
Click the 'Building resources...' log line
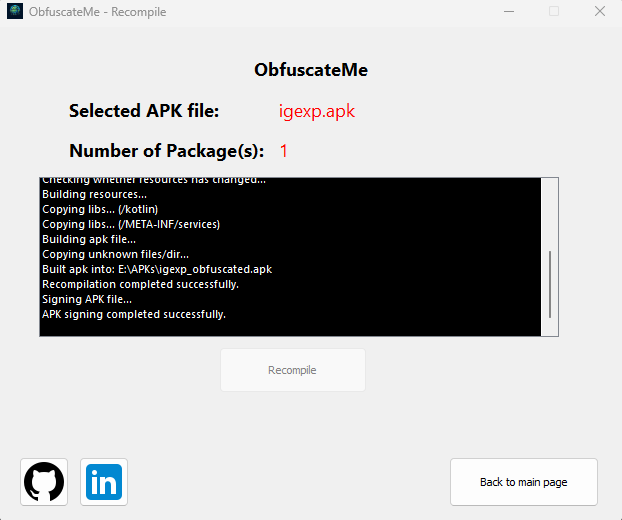coord(94,194)
